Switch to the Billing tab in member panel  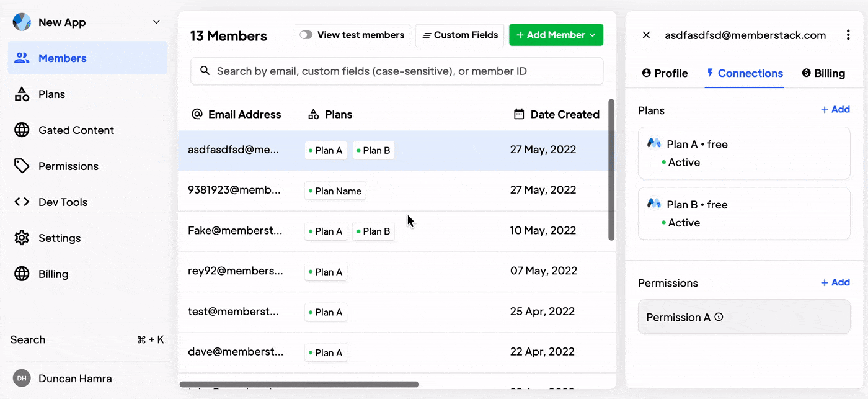tap(823, 73)
